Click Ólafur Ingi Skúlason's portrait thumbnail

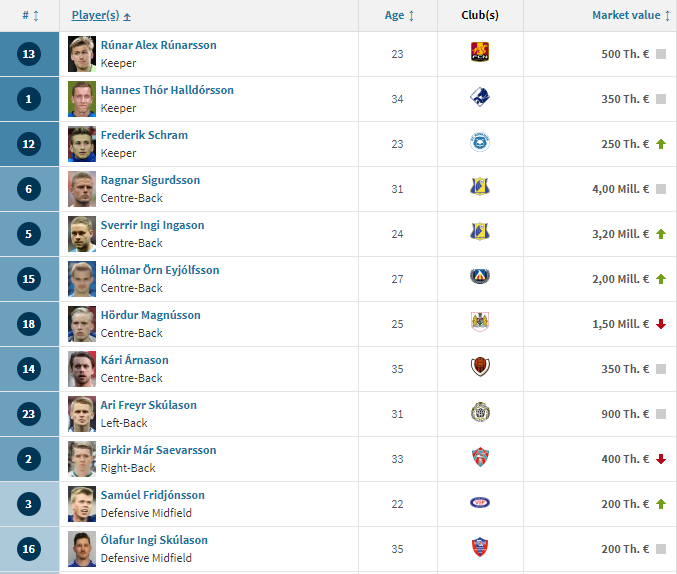click(x=82, y=549)
